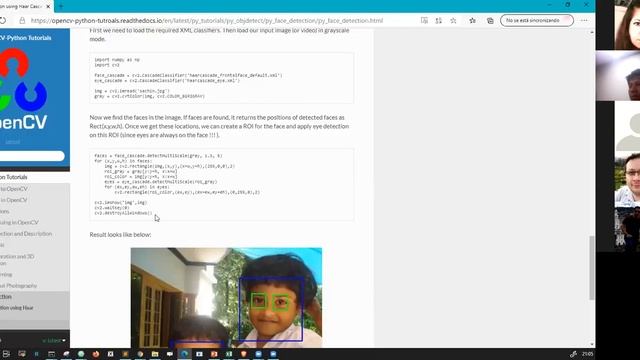Open 'Feature Detection and Description' sidebar entry

[26, 234]
